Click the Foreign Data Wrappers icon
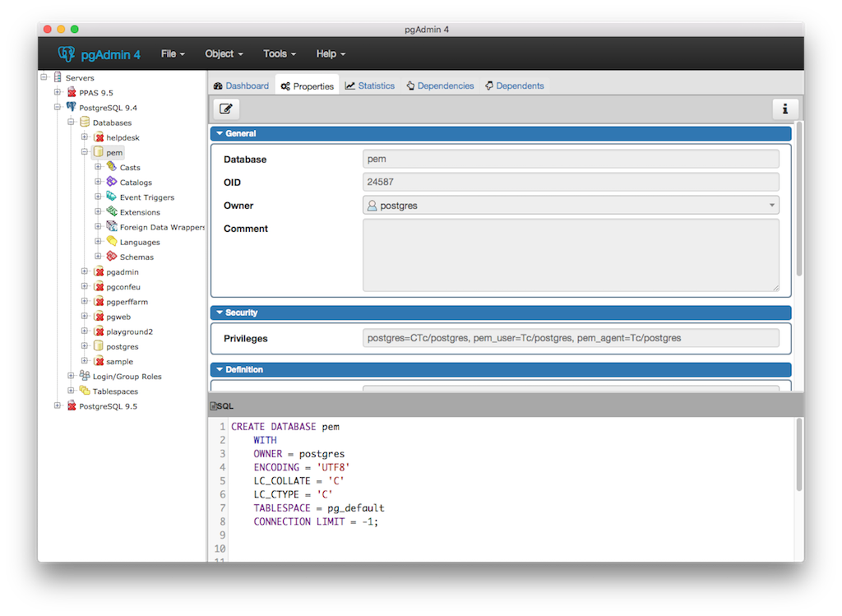Viewport: 842px width, 616px height. 112,226
